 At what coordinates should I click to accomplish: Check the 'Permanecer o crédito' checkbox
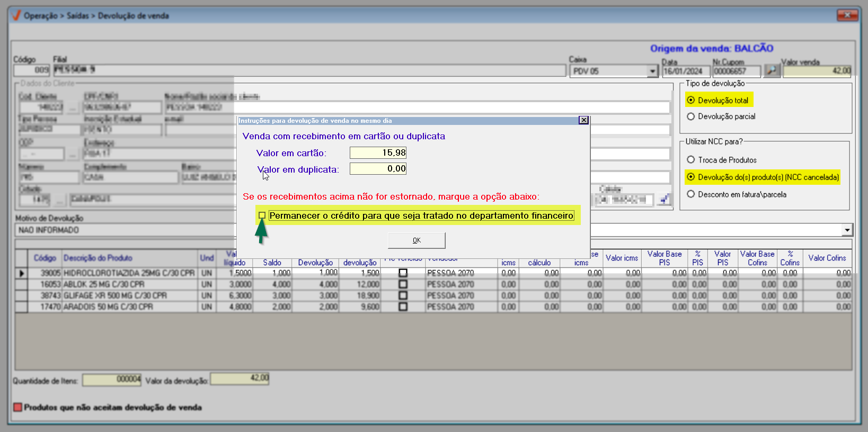[262, 215]
